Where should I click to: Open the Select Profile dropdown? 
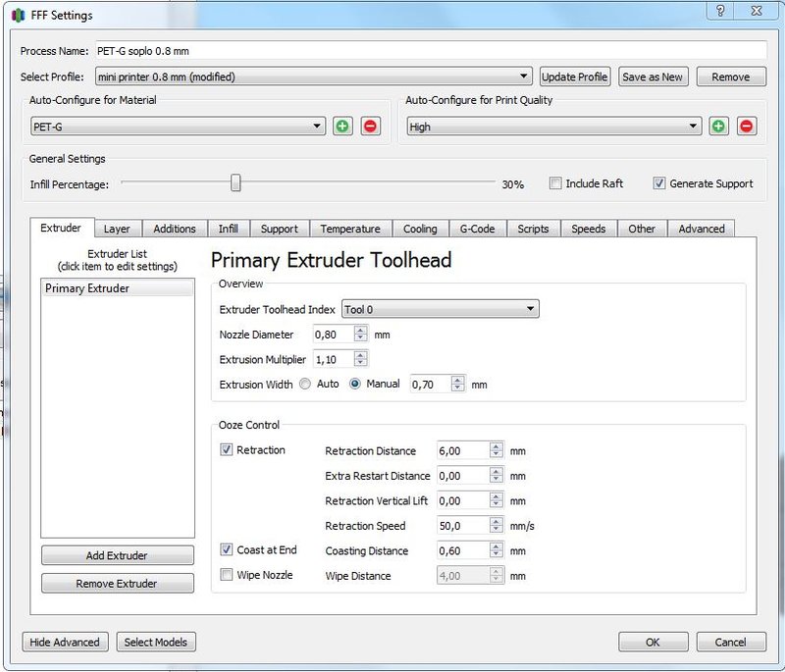(314, 77)
